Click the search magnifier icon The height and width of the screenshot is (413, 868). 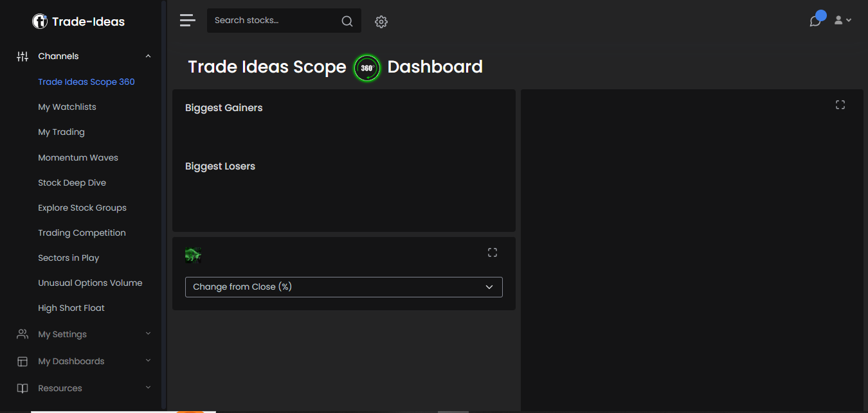[x=347, y=21]
